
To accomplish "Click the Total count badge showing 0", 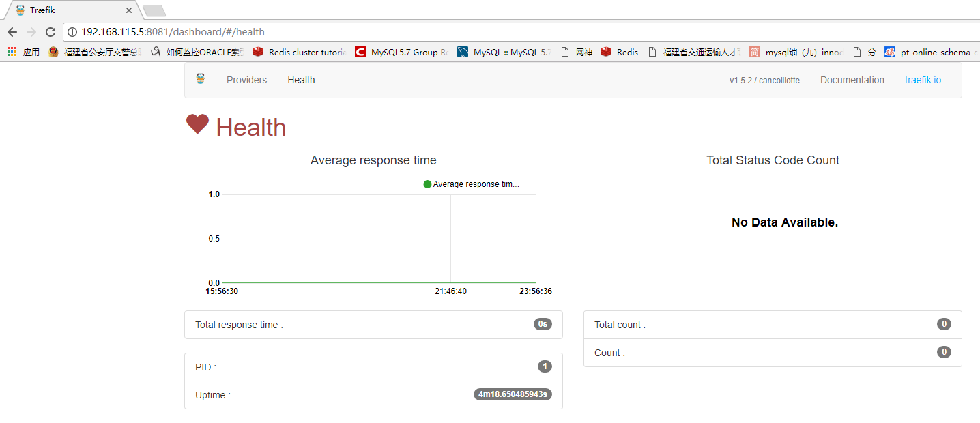I will 944,324.
